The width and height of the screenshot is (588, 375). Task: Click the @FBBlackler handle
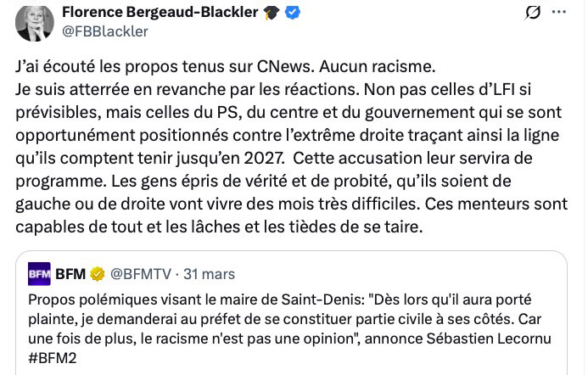tap(105, 31)
